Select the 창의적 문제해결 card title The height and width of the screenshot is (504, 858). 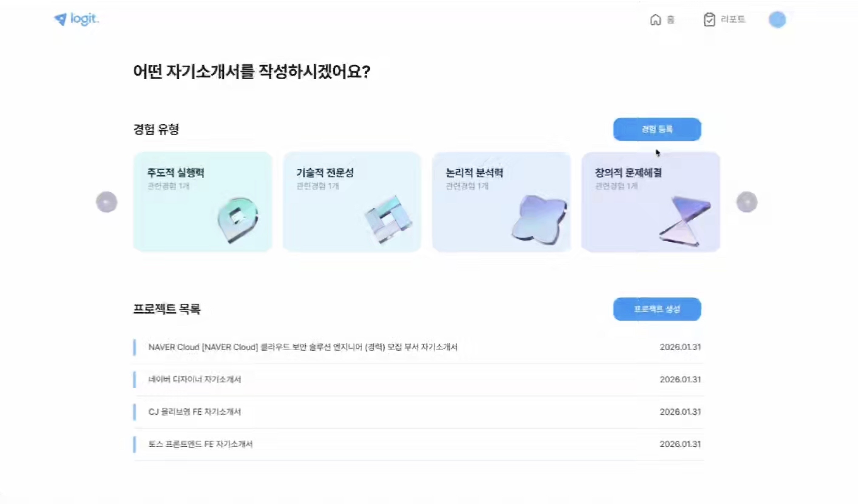click(628, 173)
